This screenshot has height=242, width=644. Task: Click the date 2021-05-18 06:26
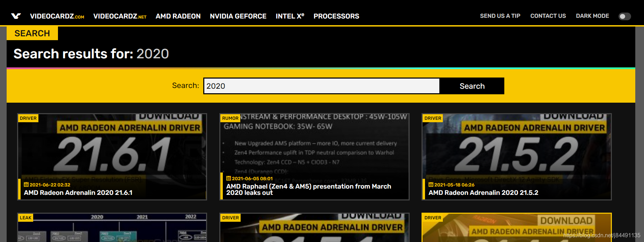click(454, 185)
